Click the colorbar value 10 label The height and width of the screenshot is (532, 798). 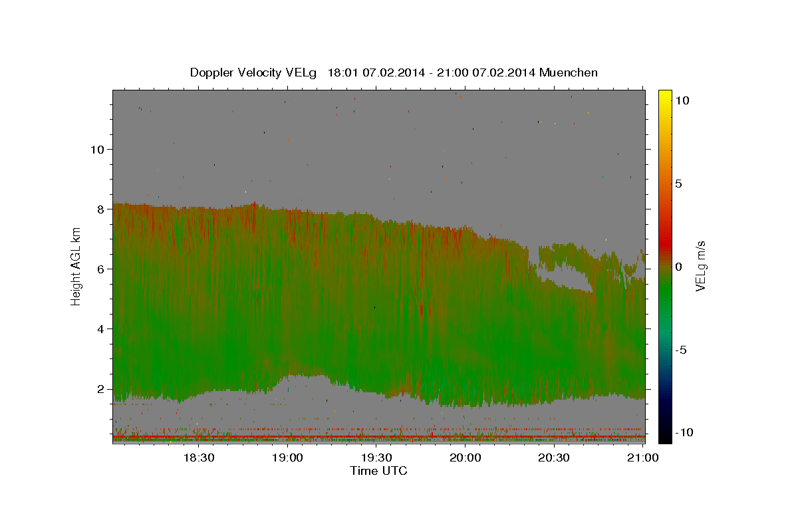click(682, 100)
